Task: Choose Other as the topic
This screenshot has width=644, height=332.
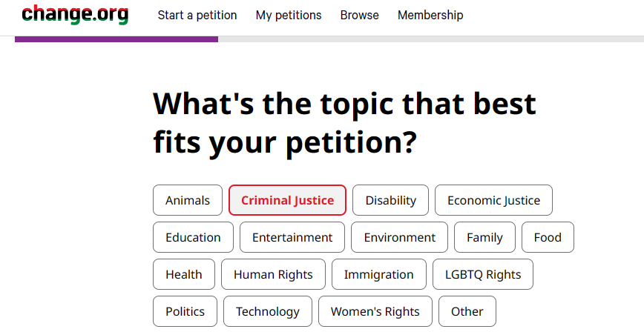Action: tap(467, 311)
